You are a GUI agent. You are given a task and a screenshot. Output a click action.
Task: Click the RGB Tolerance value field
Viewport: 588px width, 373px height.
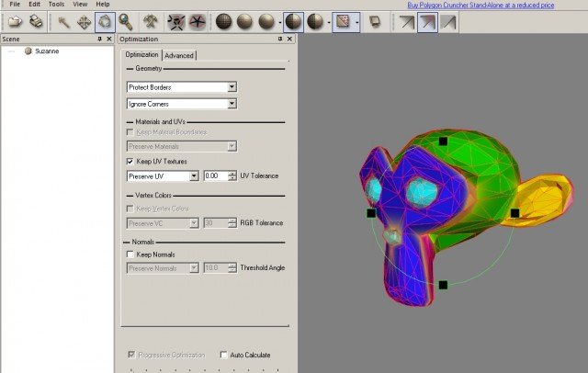click(x=216, y=223)
